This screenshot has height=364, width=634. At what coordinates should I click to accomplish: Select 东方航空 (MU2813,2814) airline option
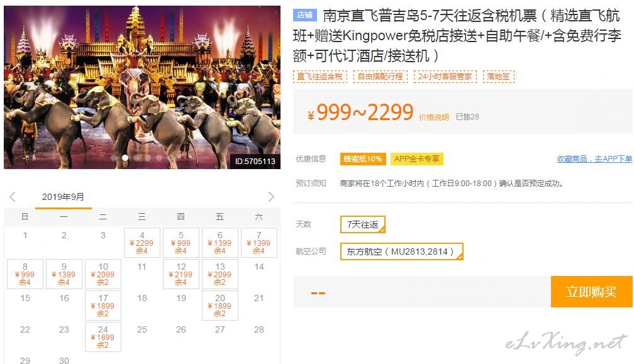click(x=401, y=251)
